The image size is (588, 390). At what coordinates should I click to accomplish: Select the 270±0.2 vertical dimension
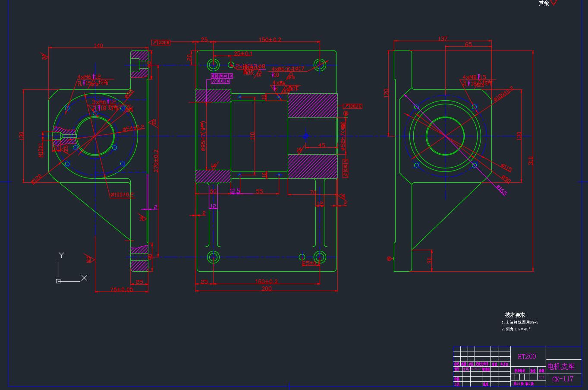click(156, 161)
